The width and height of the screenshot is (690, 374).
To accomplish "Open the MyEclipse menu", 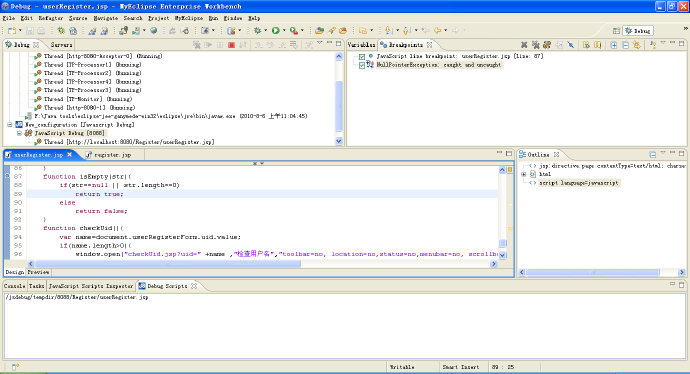I will click(x=189, y=18).
